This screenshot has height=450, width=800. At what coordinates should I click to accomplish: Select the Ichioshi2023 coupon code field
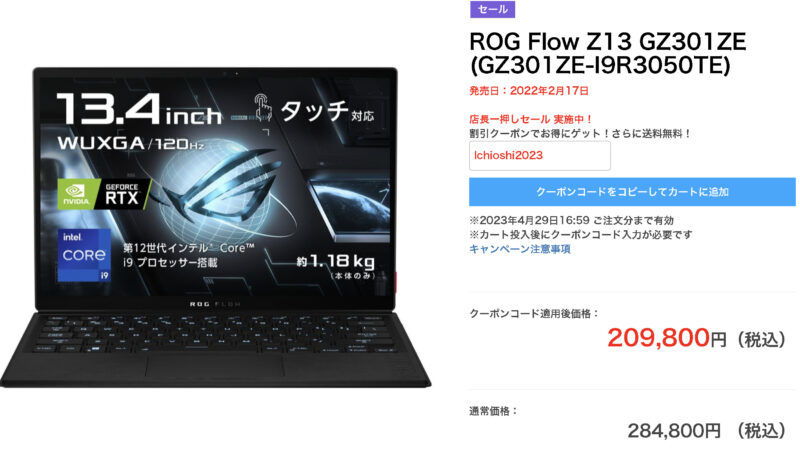(540, 156)
